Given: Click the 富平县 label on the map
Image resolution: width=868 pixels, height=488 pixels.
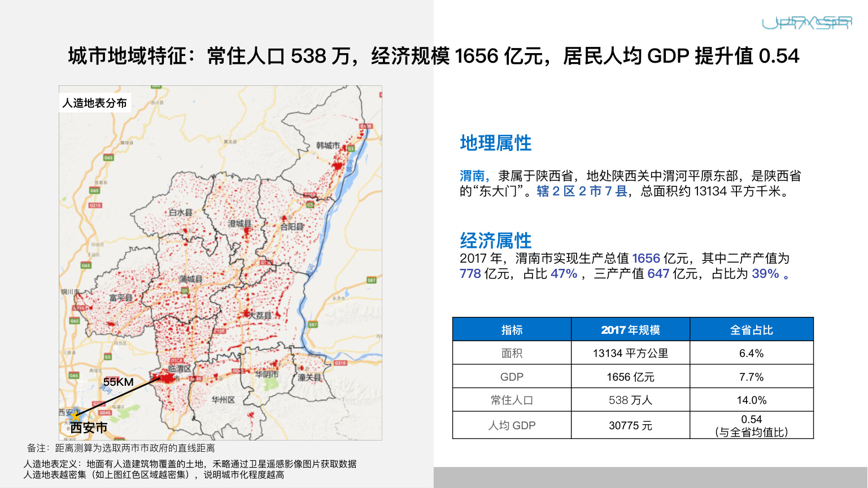Looking at the screenshot, I should click(x=120, y=298).
